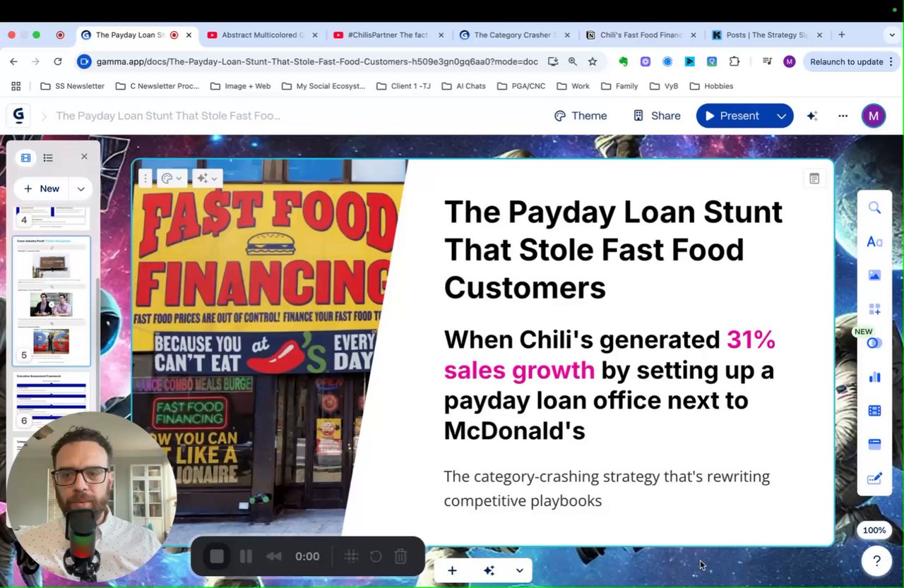
Task: Click the Share button
Action: pyautogui.click(x=657, y=116)
